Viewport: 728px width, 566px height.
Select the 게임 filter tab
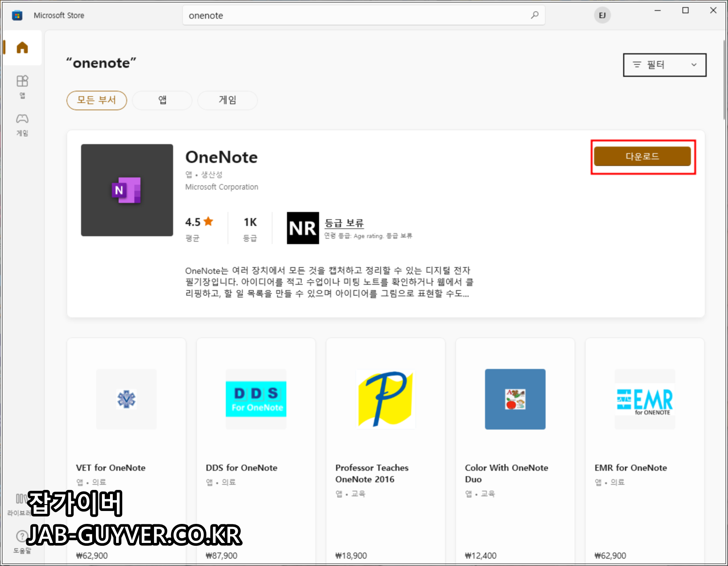(227, 100)
